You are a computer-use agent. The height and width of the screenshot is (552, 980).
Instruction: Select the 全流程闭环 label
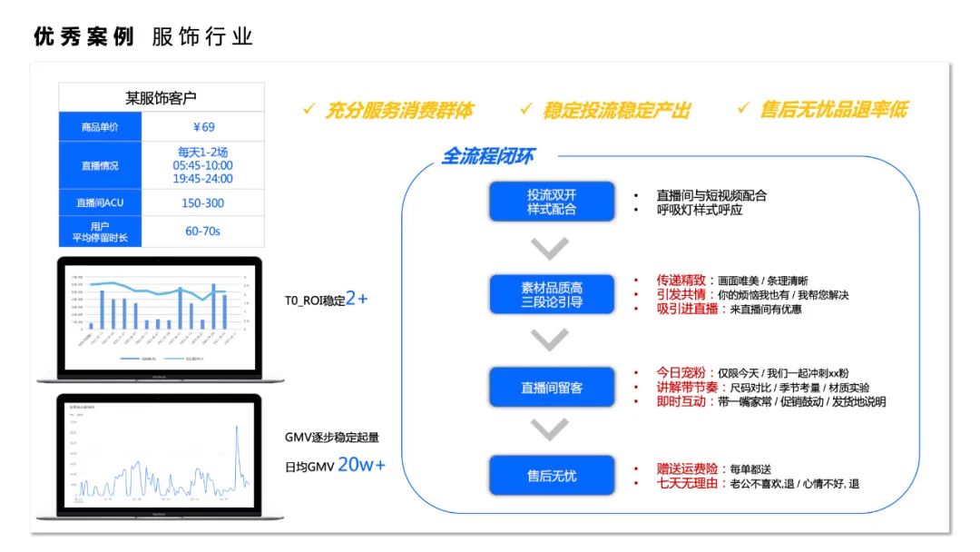point(489,156)
